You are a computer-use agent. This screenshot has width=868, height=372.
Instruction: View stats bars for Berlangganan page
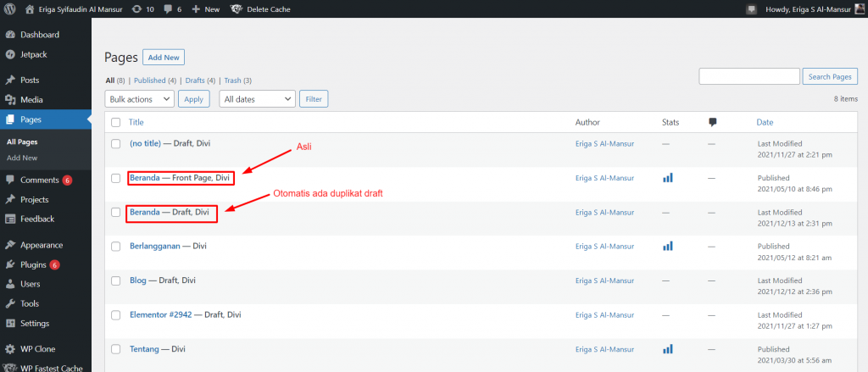point(668,246)
